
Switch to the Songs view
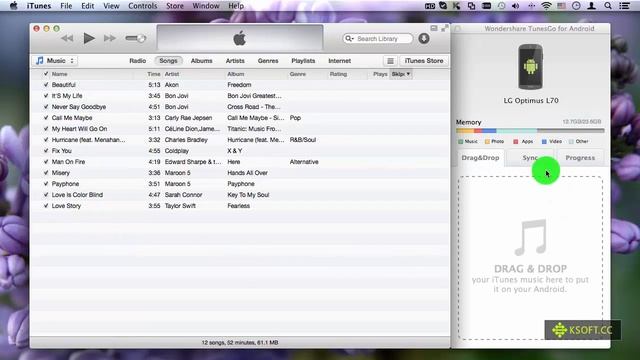point(168,61)
